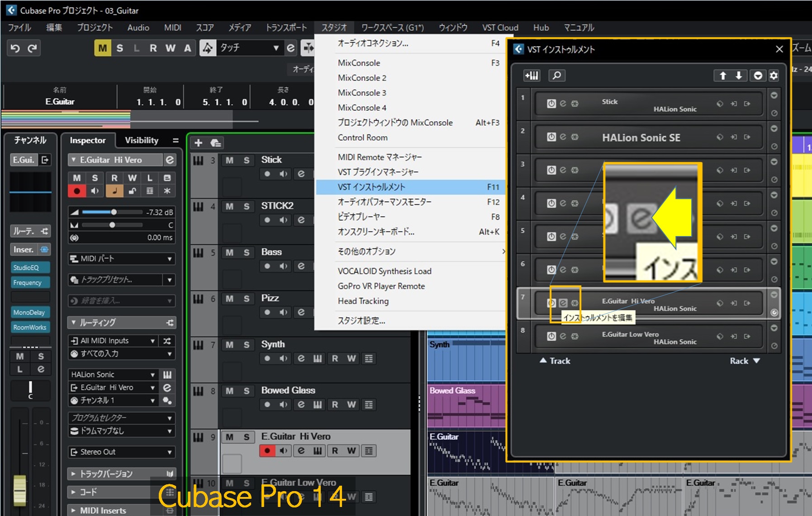Click the Redo arrow in the toolbar
Screen dimensions: 812x516
pos(32,48)
